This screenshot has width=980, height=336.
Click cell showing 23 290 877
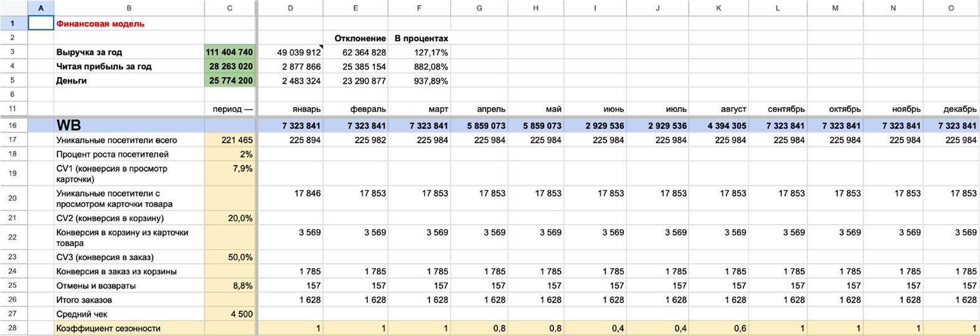(x=356, y=81)
